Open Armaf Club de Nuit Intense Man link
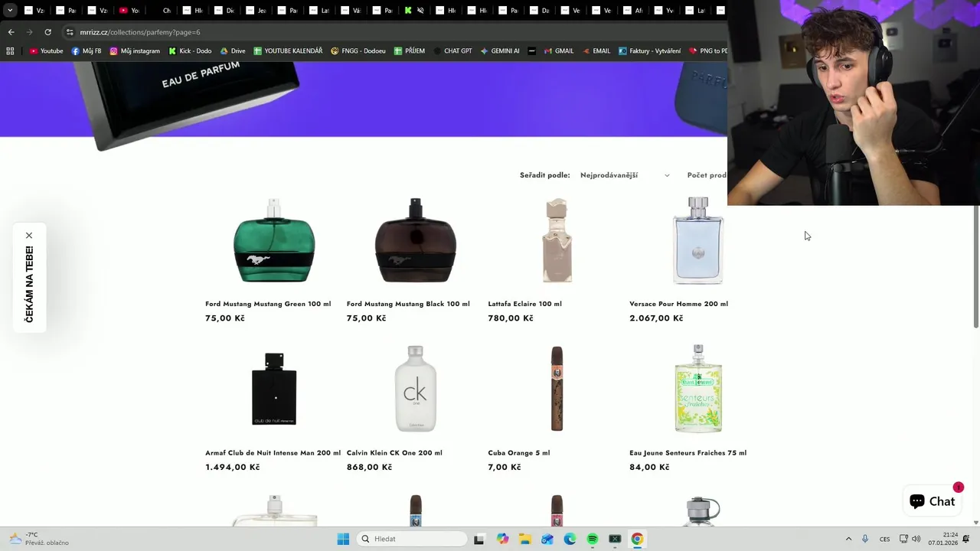 [x=273, y=453]
